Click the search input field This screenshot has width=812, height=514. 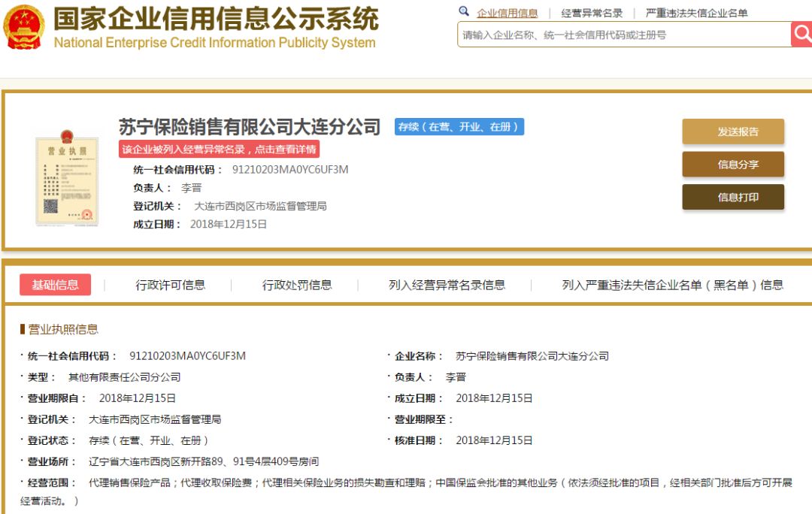point(601,34)
